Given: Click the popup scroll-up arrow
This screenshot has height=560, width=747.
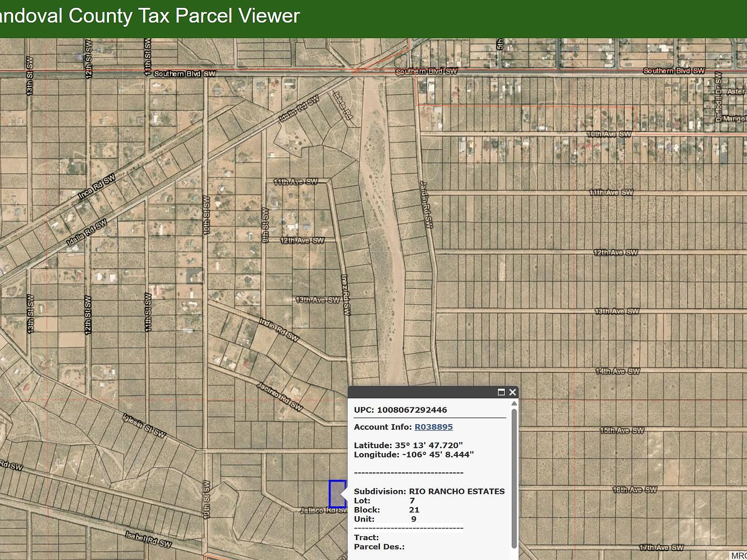Looking at the screenshot, I should click(514, 403).
